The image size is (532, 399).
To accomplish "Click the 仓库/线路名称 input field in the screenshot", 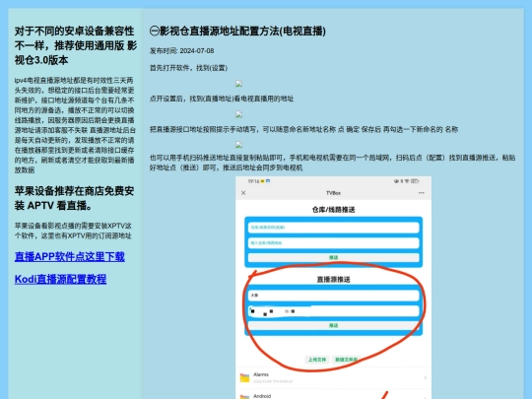I will point(334,228).
